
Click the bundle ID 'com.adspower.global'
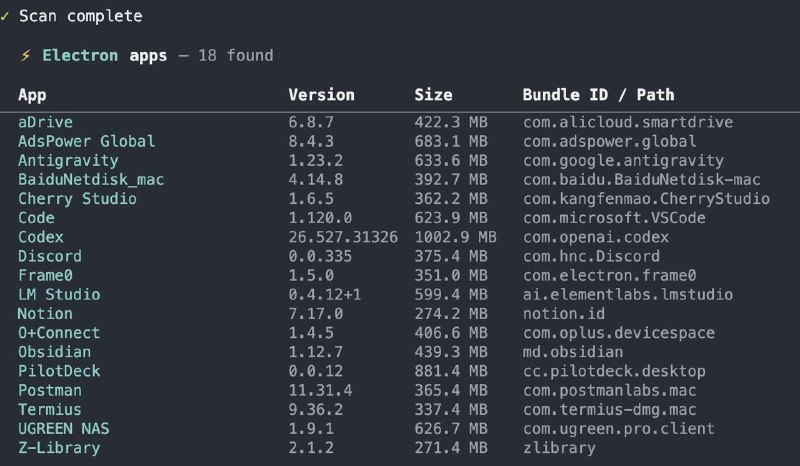pyautogui.click(x=610, y=141)
